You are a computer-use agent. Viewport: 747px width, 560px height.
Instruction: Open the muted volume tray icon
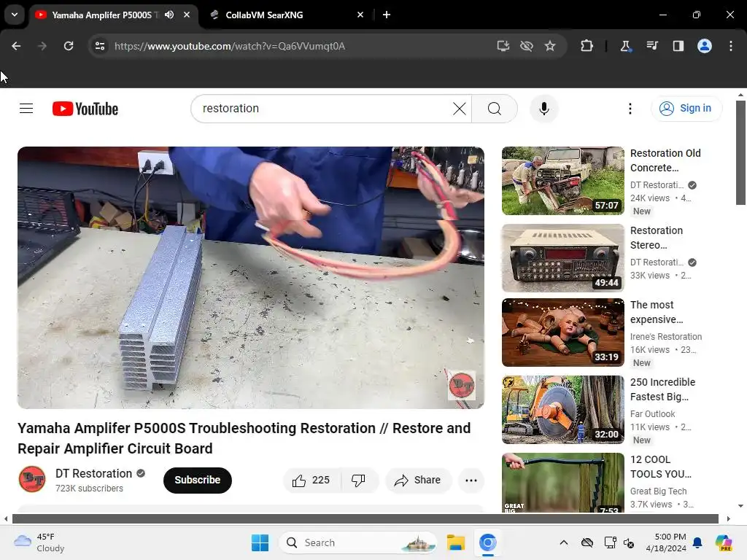[629, 542]
